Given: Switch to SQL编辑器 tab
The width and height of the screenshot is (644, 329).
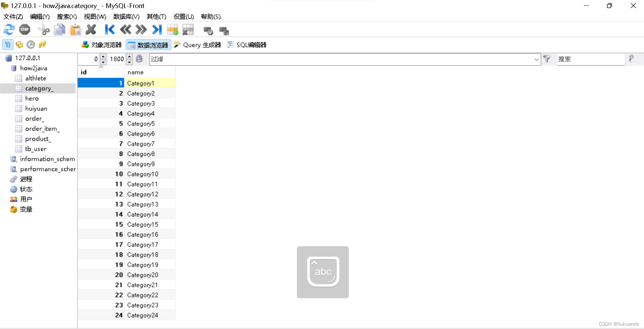Looking at the screenshot, I should (x=247, y=45).
